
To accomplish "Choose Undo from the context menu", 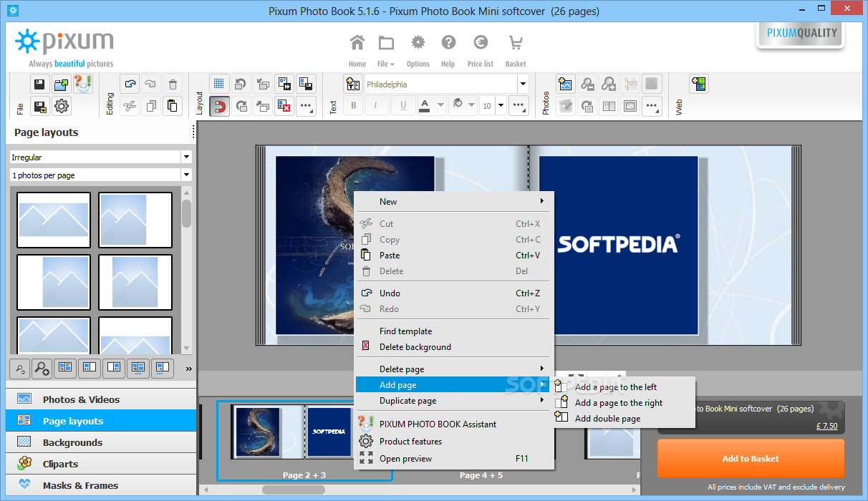I will pyautogui.click(x=454, y=293).
